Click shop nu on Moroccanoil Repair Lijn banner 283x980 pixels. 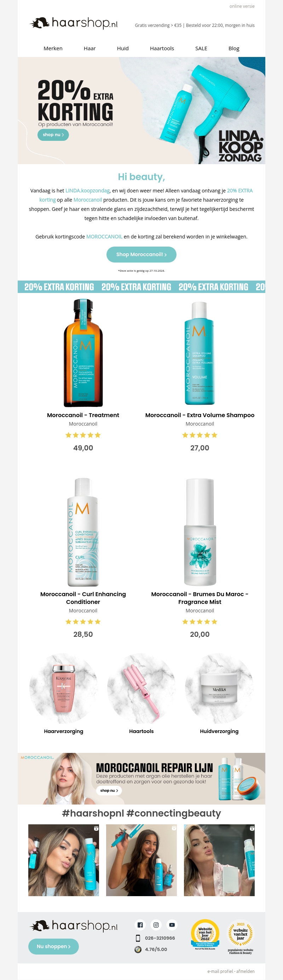109,790
